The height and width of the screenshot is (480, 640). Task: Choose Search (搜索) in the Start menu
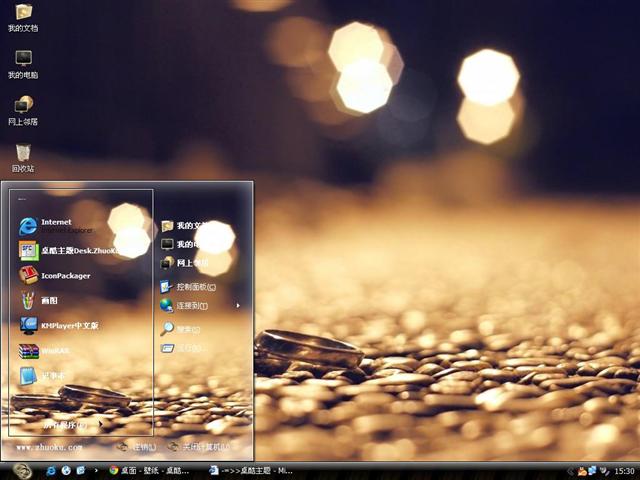point(180,329)
